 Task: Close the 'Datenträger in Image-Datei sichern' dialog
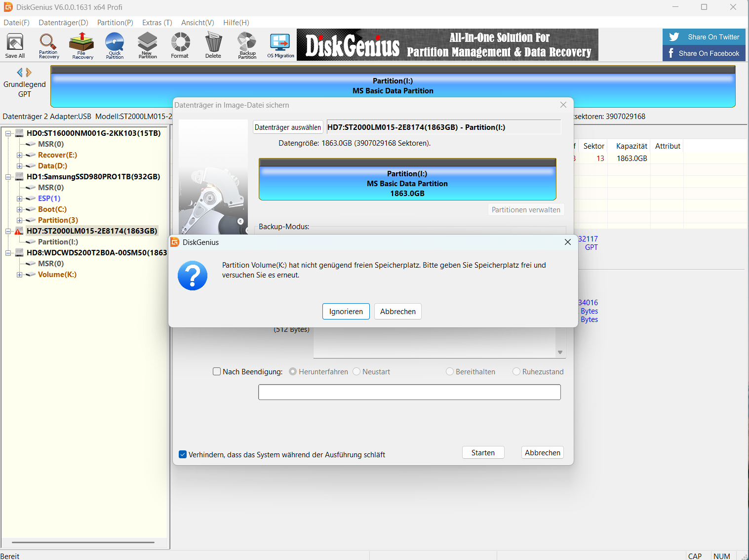pyautogui.click(x=563, y=105)
